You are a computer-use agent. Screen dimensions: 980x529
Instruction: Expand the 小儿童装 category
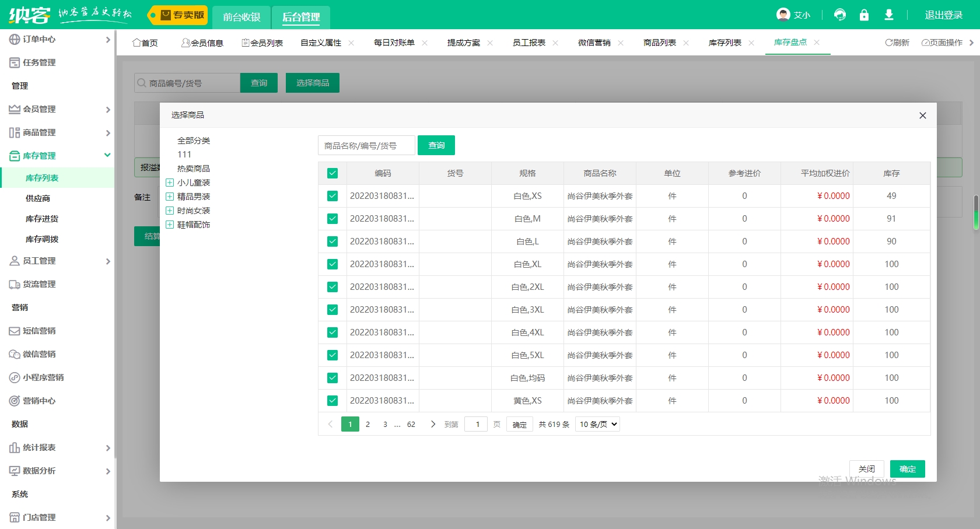[x=170, y=183]
